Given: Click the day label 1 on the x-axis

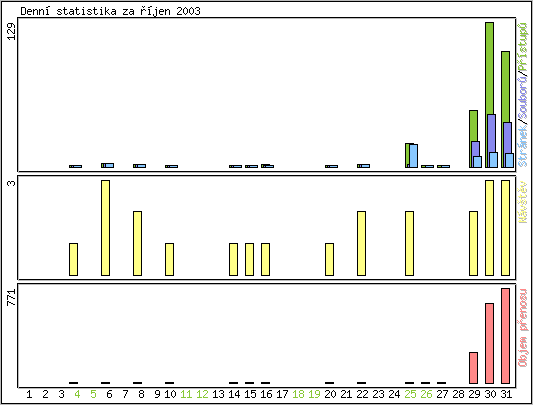Looking at the screenshot, I should click(x=29, y=394).
